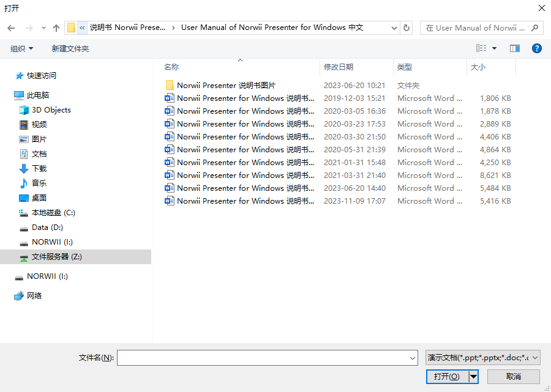Toggle the preview pane

(x=515, y=48)
